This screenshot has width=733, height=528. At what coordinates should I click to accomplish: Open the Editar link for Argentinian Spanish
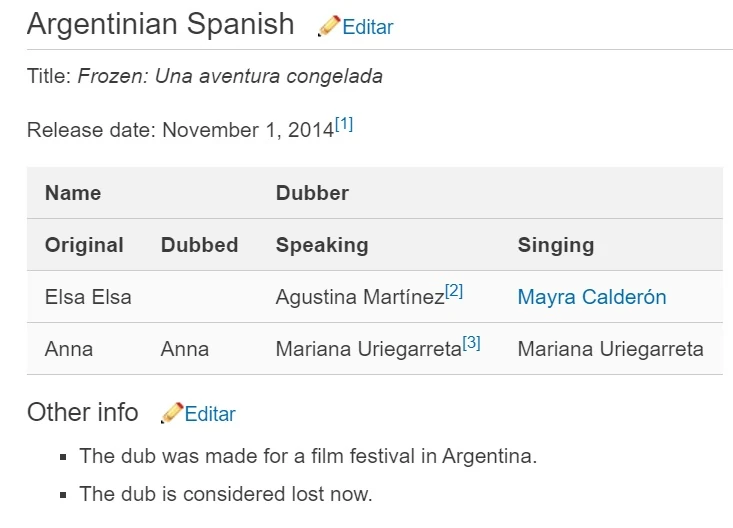tap(368, 28)
